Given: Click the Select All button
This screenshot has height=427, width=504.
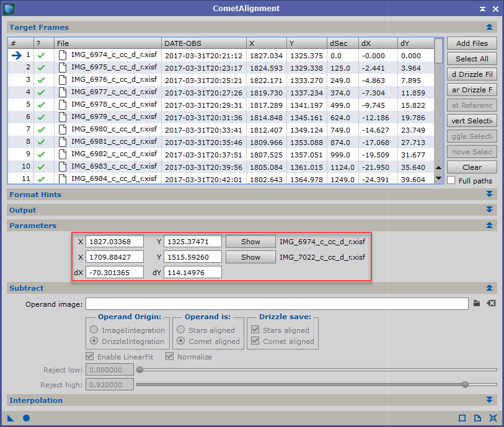Looking at the screenshot, I should pyautogui.click(x=472, y=59).
